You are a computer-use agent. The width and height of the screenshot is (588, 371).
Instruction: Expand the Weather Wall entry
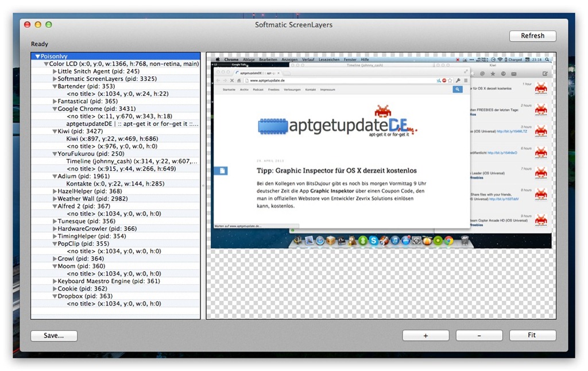[55, 199]
